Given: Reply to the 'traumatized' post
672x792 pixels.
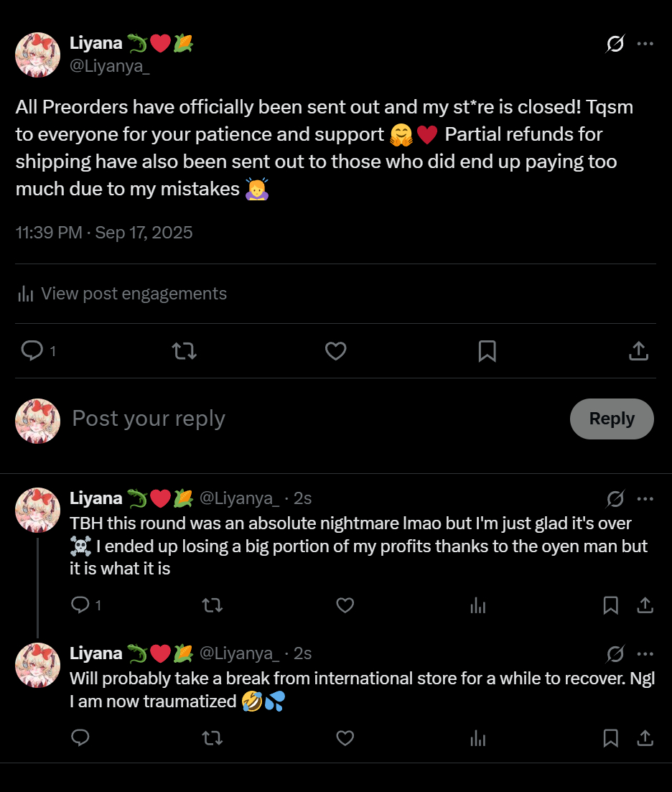Looking at the screenshot, I should coord(80,737).
